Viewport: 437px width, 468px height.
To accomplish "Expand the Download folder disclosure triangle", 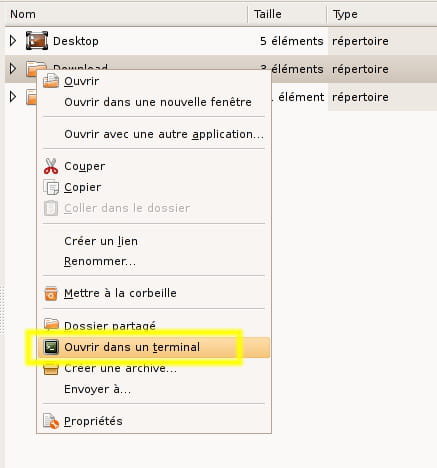I will [x=13, y=68].
